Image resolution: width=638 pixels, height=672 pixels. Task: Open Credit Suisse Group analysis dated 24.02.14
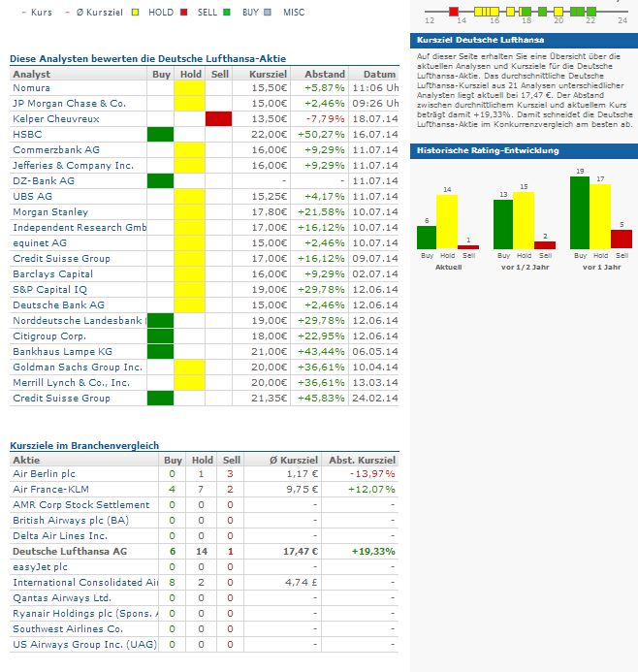pyautogui.click(x=61, y=399)
